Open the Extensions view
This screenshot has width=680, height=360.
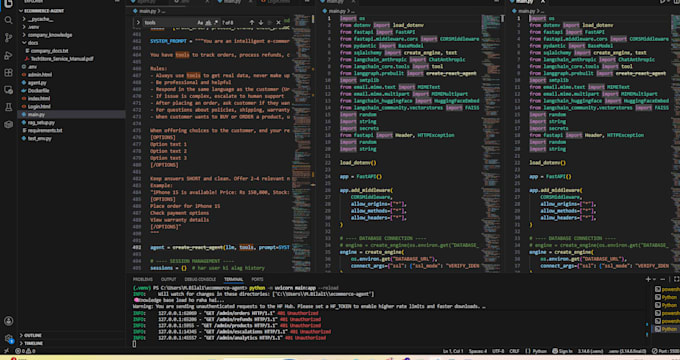pos(8,72)
